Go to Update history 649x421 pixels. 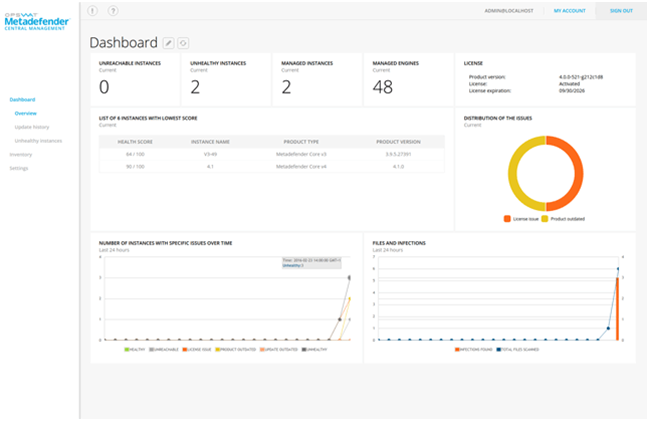[32, 127]
